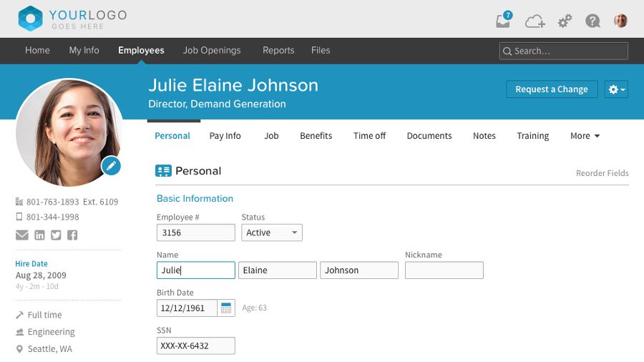Open the user avatar in header
The image size is (644, 362).
click(620, 21)
